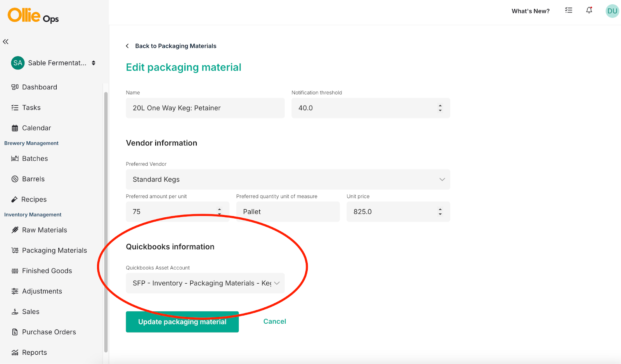Open Dashboard from the sidebar
The height and width of the screenshot is (364, 621).
tap(39, 87)
